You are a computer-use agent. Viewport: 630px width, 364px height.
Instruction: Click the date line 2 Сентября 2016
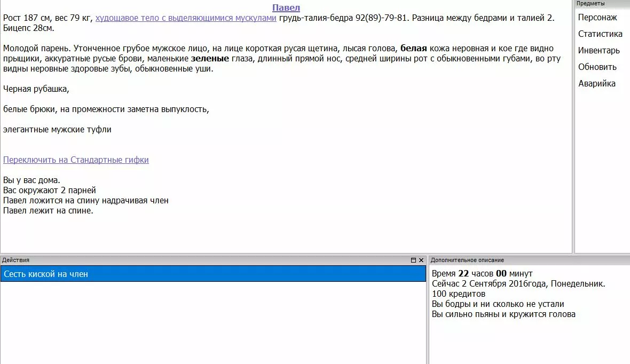[x=518, y=284]
